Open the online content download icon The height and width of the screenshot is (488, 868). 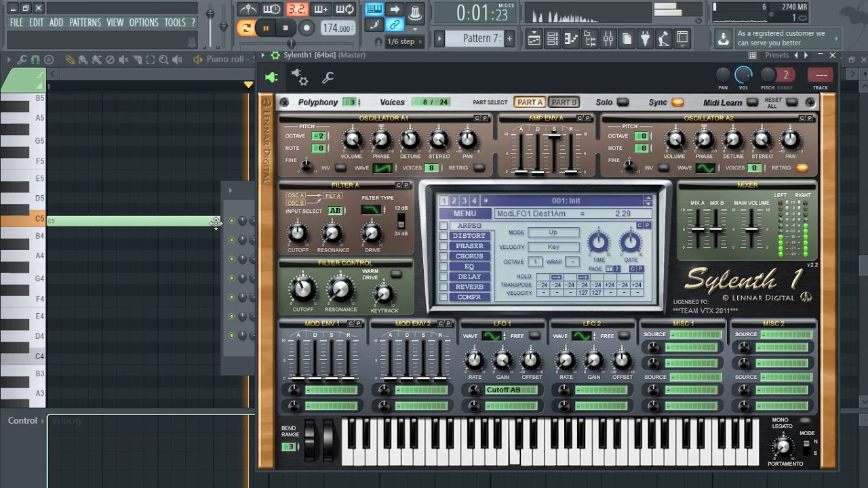coord(724,39)
